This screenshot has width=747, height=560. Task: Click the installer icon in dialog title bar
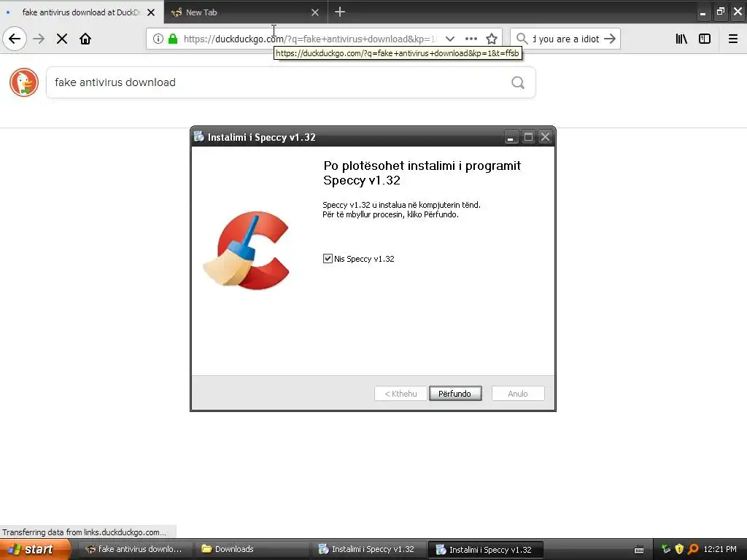(x=198, y=136)
